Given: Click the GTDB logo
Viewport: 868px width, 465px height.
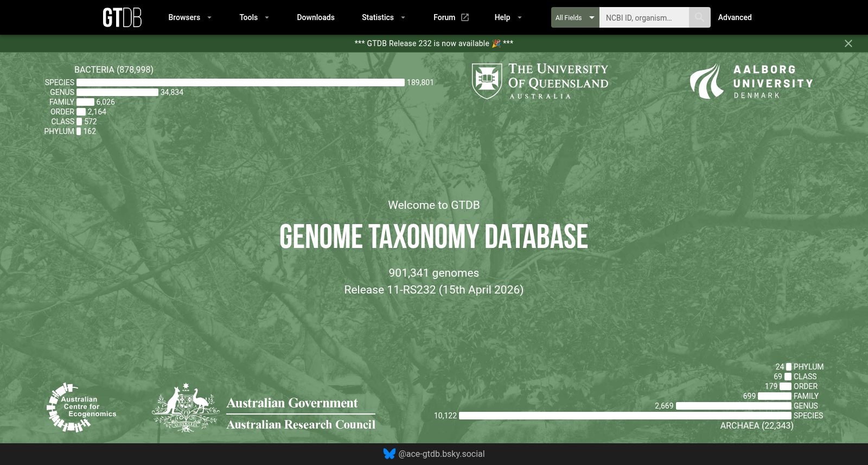Looking at the screenshot, I should click(x=122, y=17).
